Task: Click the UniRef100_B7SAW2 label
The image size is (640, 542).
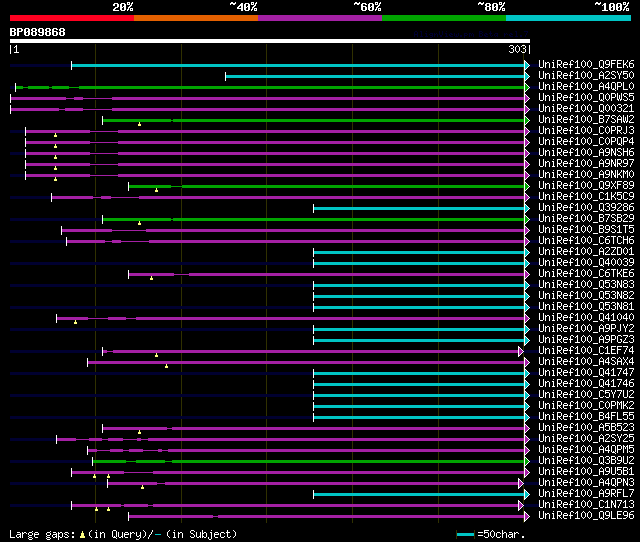Action: pos(586,120)
